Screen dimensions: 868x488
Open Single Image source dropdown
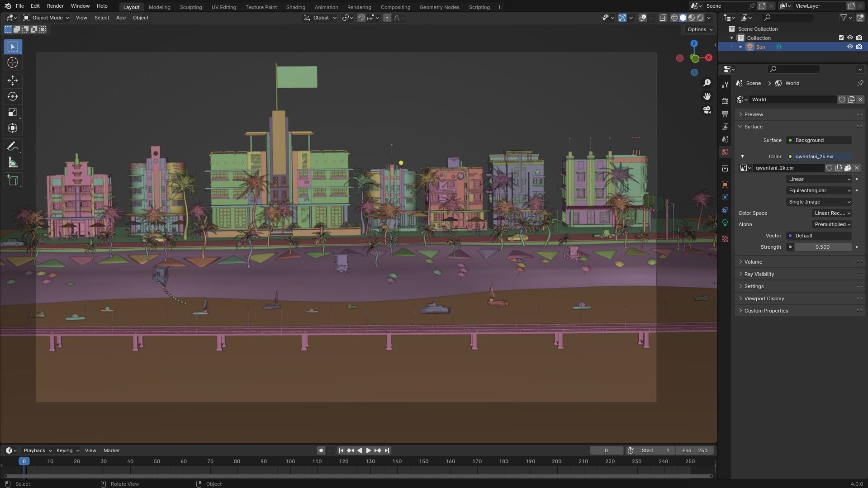pos(819,202)
